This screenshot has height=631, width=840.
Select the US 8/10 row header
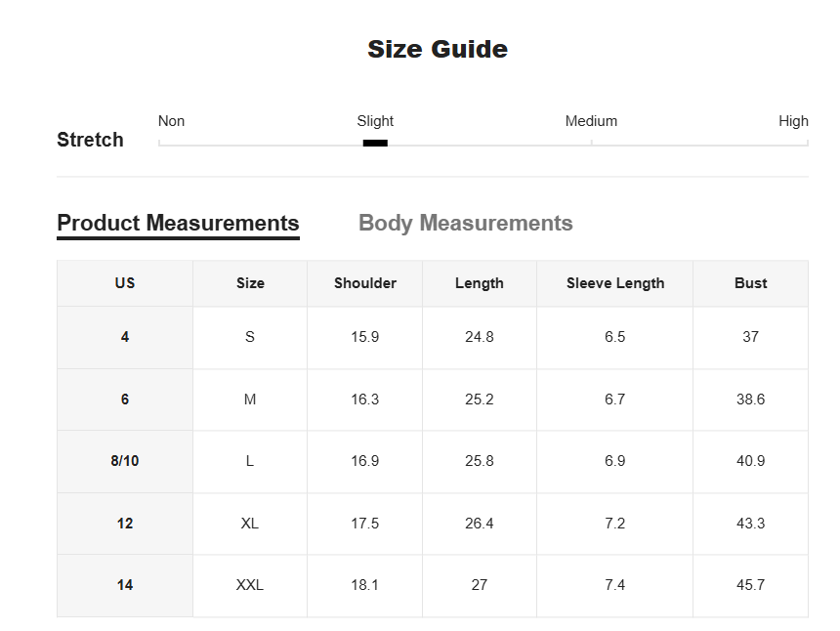(125, 461)
